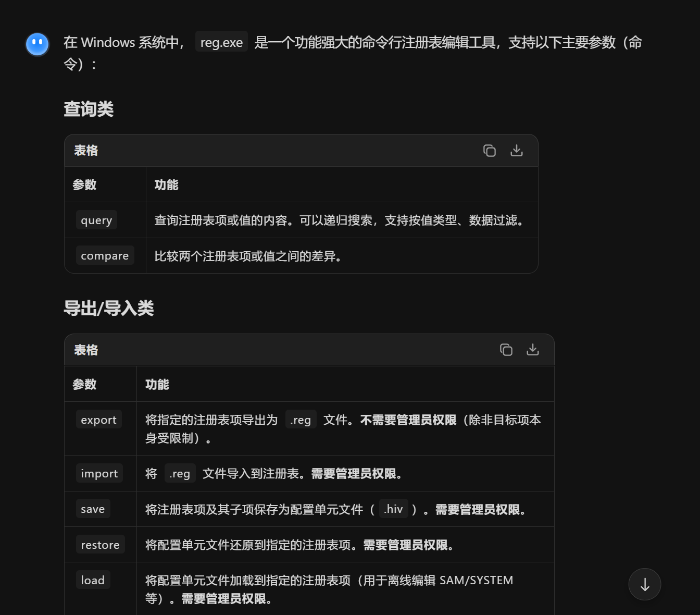Viewport: 700px width, 615px height.
Task: Click the 查询类 heading
Action: pyautogui.click(x=89, y=109)
